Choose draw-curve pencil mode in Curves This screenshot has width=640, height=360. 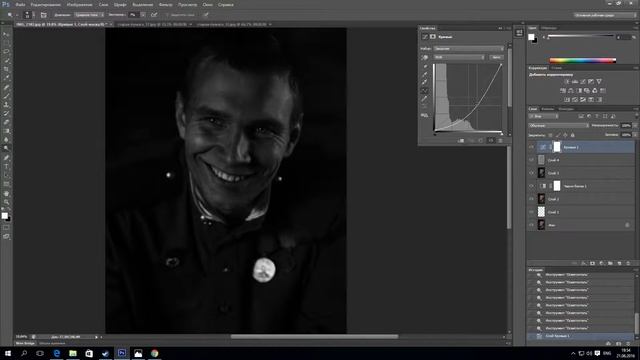point(425,99)
